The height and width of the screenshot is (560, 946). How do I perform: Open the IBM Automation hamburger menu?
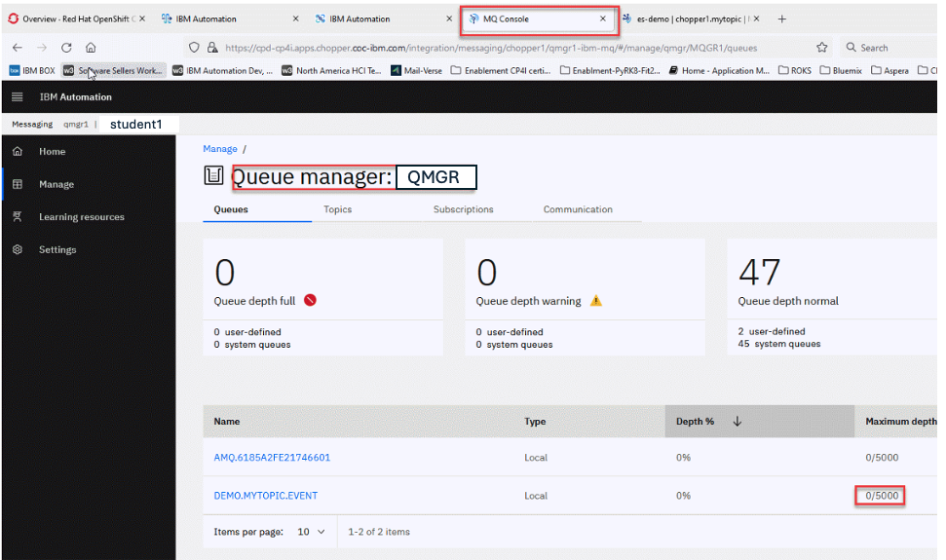coord(17,97)
